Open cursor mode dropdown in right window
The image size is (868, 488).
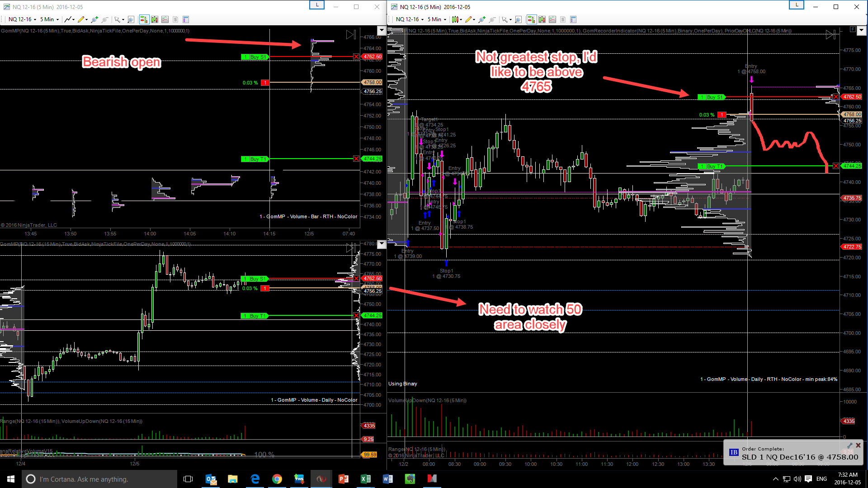tap(506, 19)
